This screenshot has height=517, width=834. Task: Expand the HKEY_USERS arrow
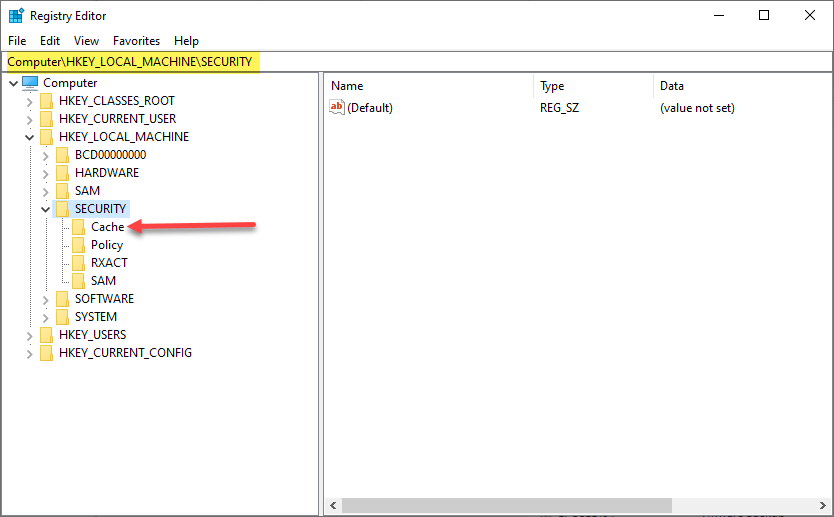(29, 336)
